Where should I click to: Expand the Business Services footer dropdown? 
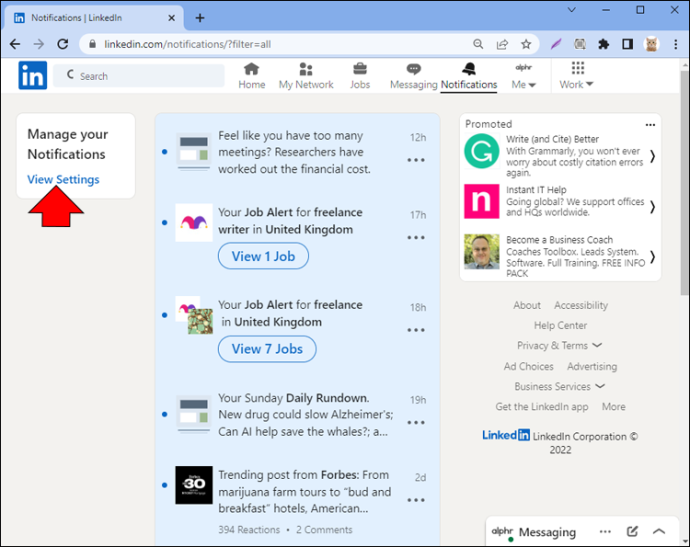[560, 386]
